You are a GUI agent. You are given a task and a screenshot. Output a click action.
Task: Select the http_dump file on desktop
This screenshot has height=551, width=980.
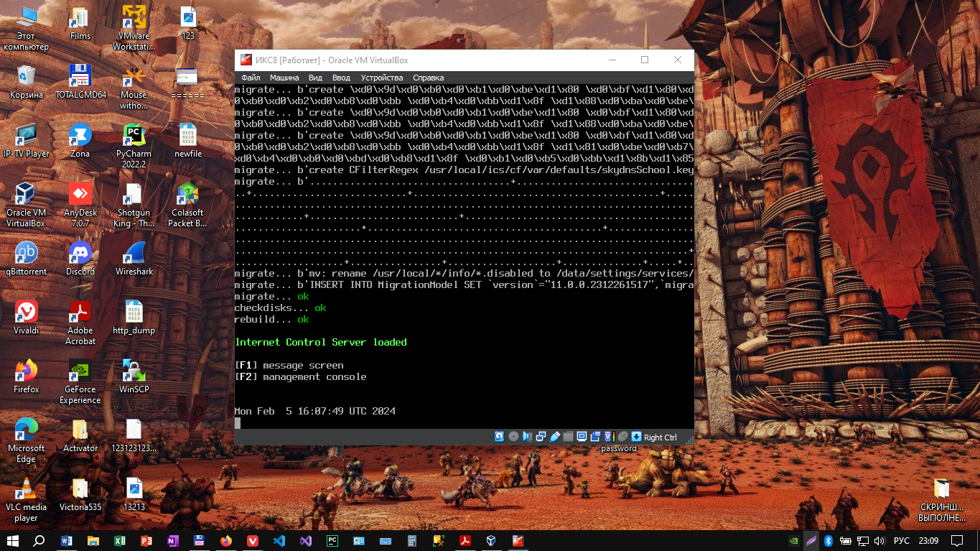tap(134, 318)
